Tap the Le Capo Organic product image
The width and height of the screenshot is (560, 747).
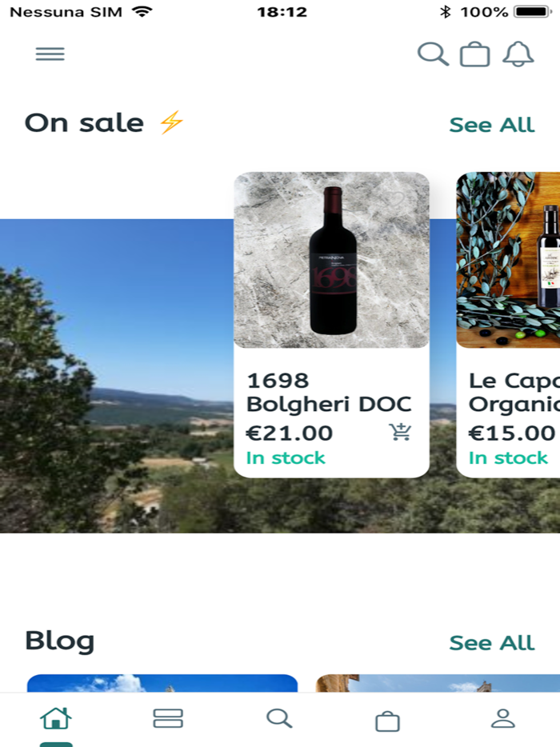[512, 260]
